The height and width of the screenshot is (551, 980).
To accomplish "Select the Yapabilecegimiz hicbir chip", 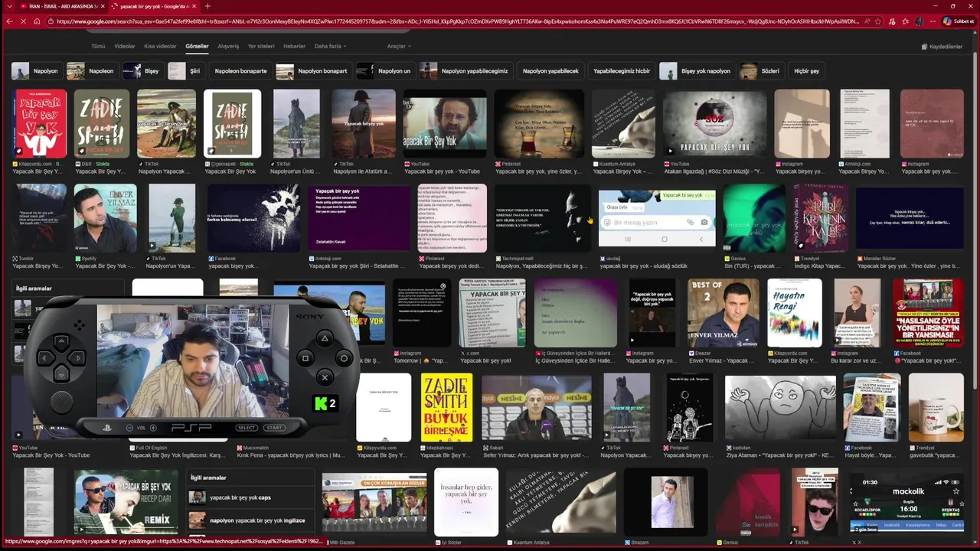I will coord(622,71).
